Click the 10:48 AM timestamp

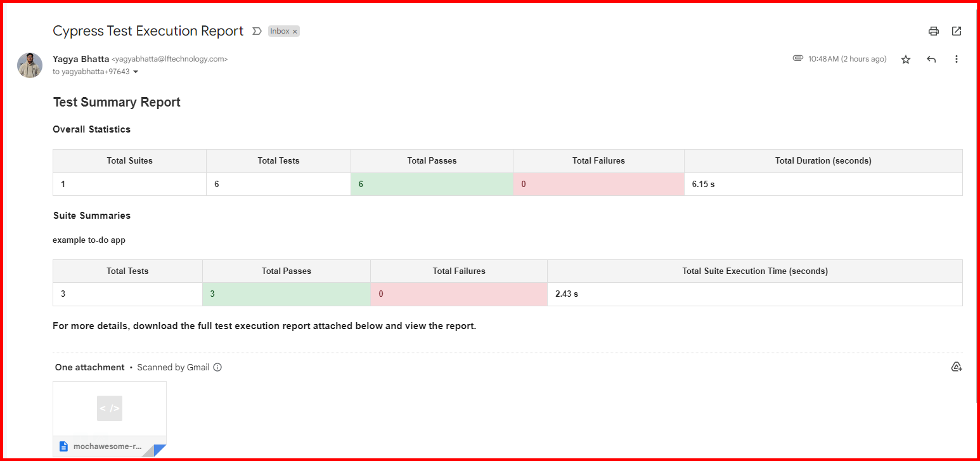(x=847, y=59)
